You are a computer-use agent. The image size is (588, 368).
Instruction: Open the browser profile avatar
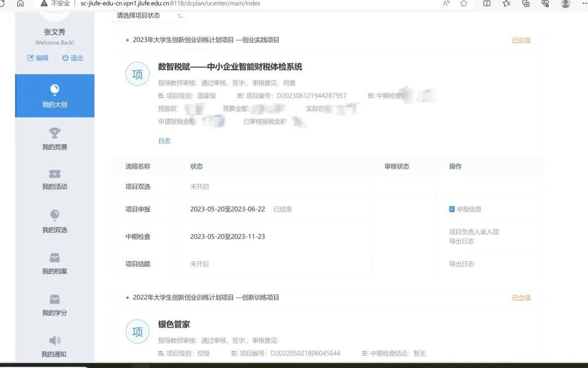click(x=566, y=3)
